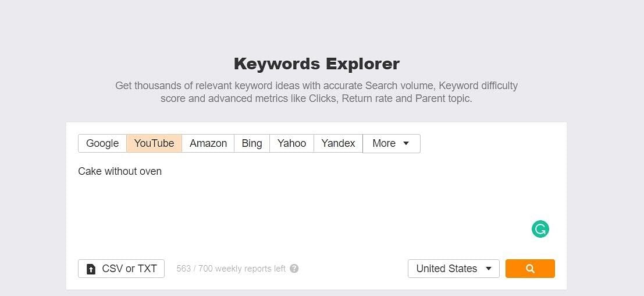The height and width of the screenshot is (296, 644).
Task: Click the weekly reports left counter
Action: coord(231,269)
